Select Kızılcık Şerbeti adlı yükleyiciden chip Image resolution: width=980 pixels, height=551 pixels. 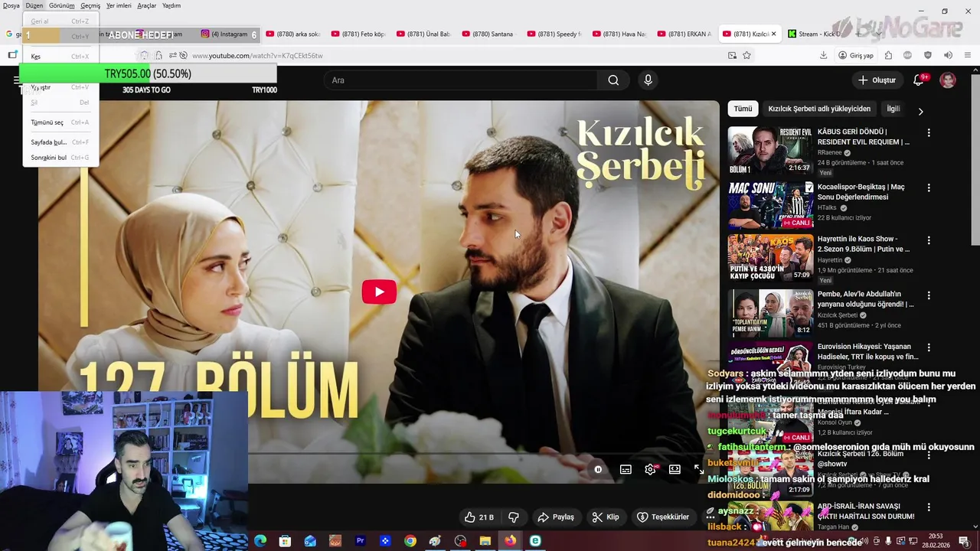(x=819, y=109)
